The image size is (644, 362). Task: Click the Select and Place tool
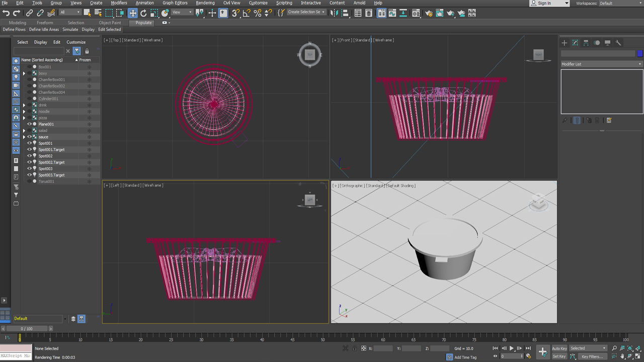165,13
